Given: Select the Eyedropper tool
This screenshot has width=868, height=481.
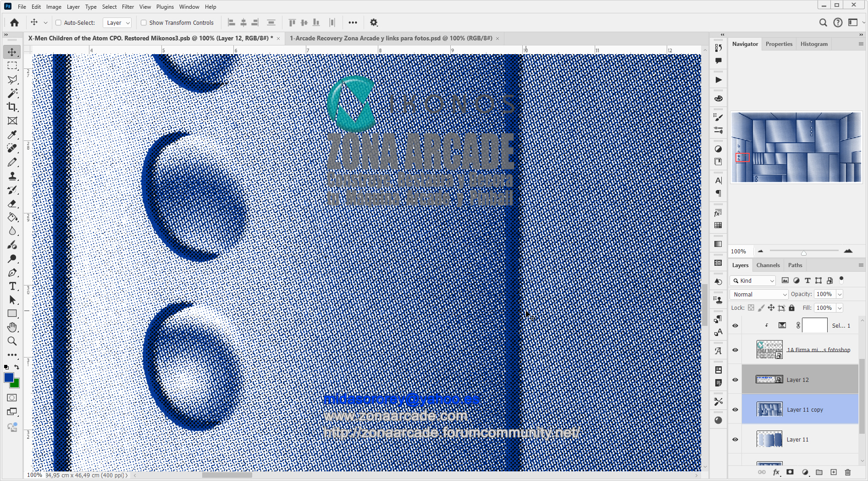Looking at the screenshot, I should click(12, 134).
